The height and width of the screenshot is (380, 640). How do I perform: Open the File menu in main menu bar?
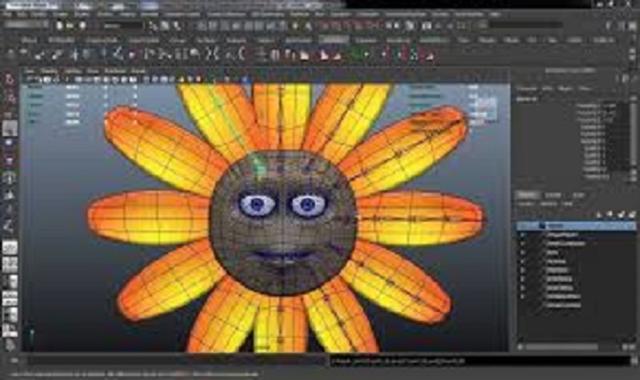coord(8,14)
